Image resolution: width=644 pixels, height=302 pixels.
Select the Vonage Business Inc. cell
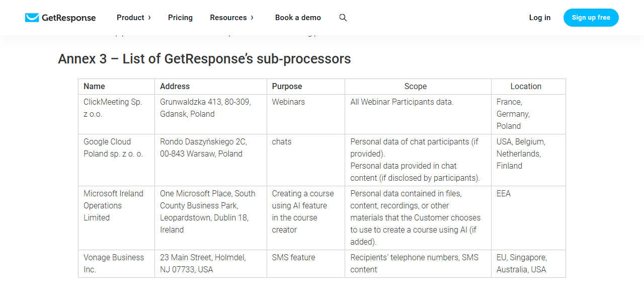[116, 264]
